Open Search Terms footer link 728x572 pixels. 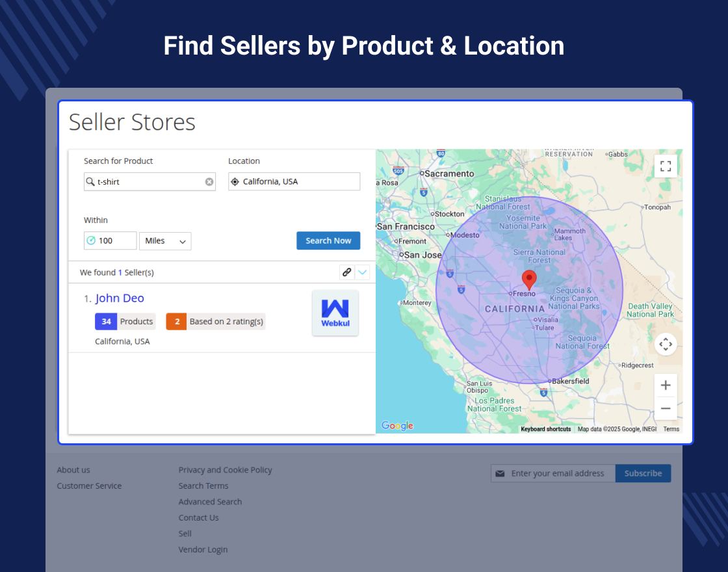[203, 486]
